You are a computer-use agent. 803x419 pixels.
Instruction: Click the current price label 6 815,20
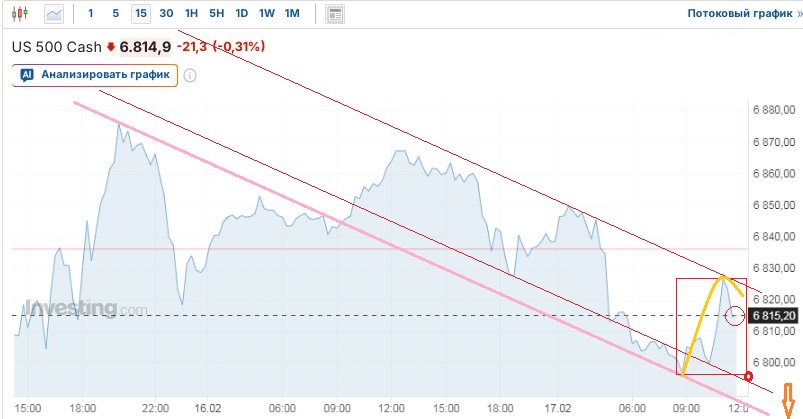coord(776,316)
